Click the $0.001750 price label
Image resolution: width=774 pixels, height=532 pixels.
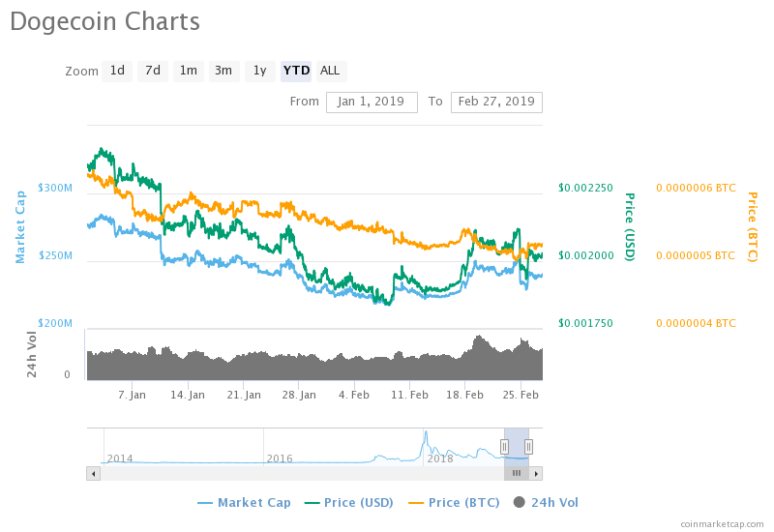[x=586, y=323]
